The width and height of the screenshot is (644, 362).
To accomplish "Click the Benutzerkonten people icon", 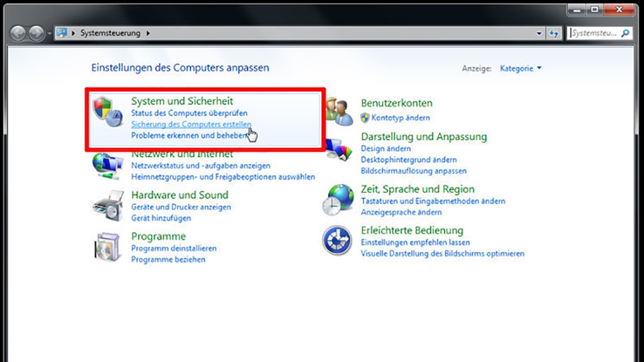I will point(339,112).
